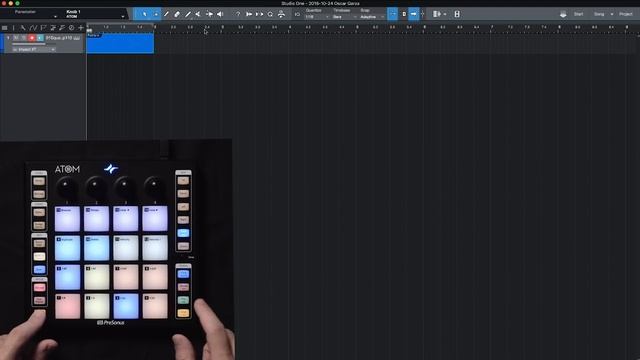Select the Mute tool

[198, 14]
